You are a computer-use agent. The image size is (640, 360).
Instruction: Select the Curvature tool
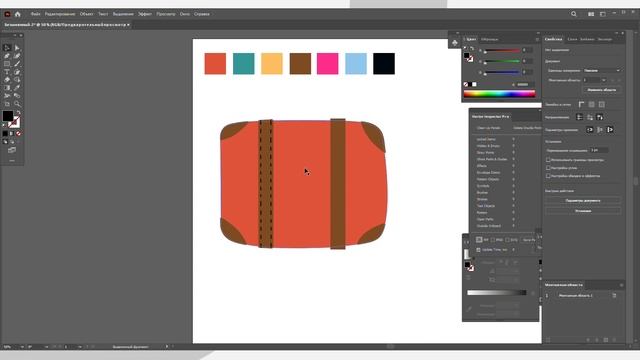click(x=17, y=56)
